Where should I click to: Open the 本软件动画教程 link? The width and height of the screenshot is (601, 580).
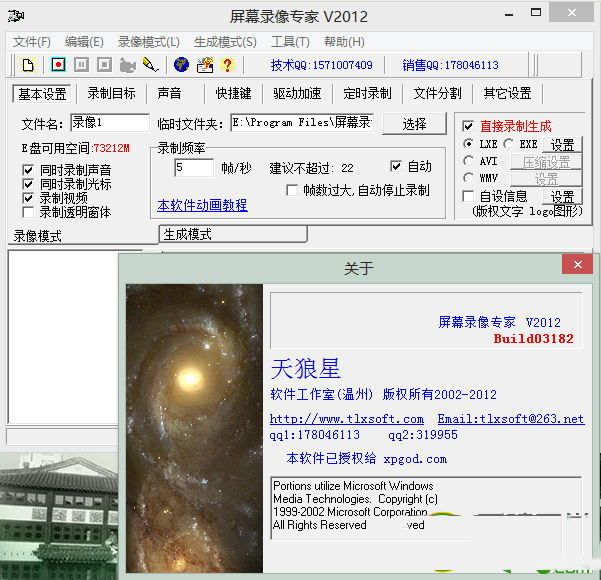(202, 205)
